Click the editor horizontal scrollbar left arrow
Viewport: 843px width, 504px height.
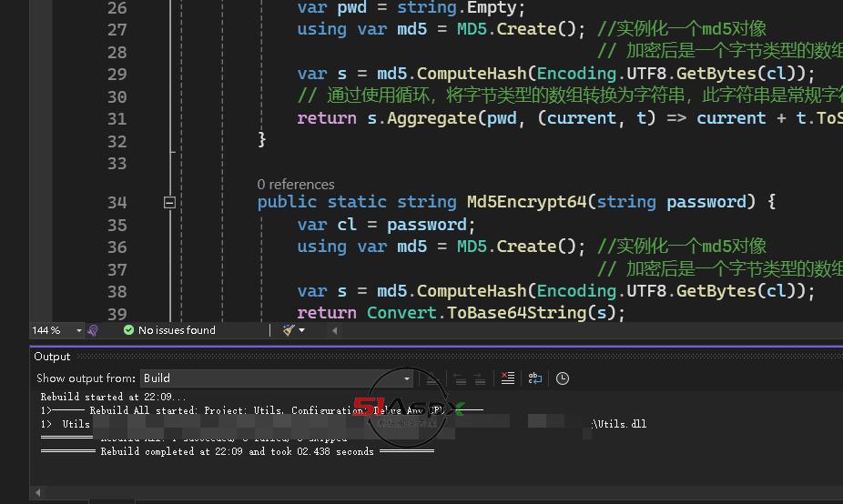[334, 330]
